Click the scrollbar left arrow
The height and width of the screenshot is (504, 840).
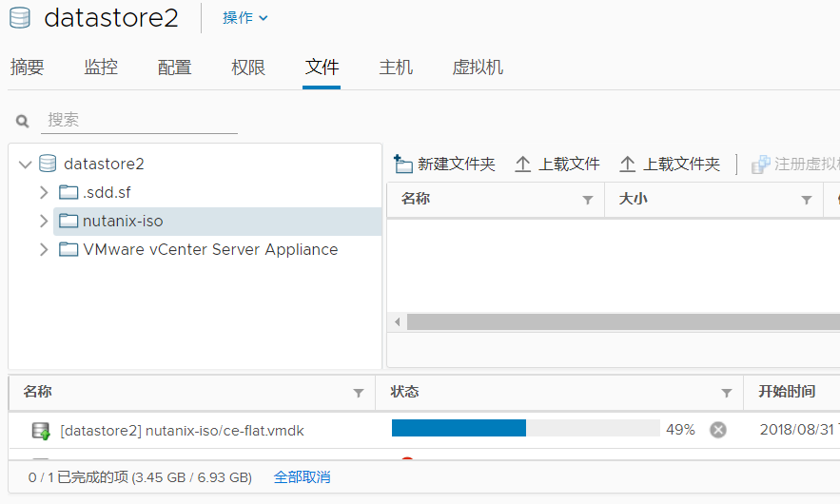(x=397, y=322)
